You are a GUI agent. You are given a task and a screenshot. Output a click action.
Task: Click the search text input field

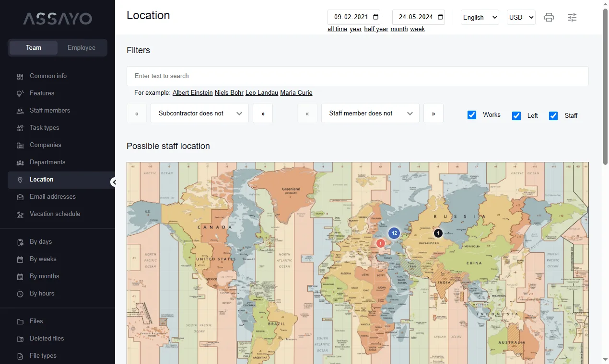(x=358, y=76)
